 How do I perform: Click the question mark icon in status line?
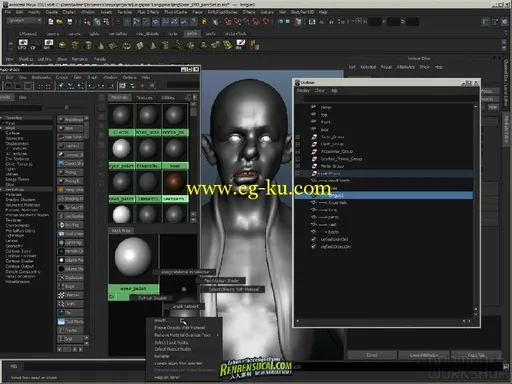click(x=194, y=22)
